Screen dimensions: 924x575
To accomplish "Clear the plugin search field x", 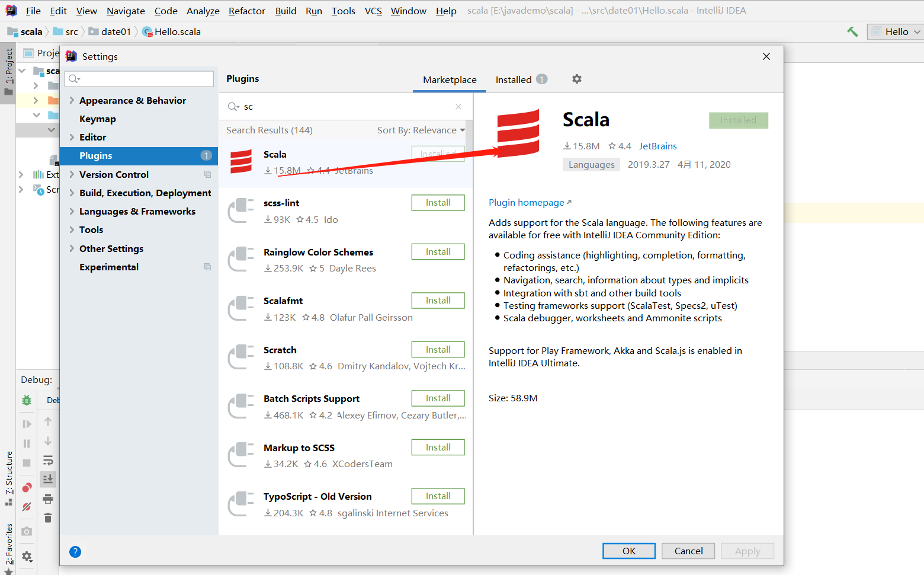I will coord(458,107).
